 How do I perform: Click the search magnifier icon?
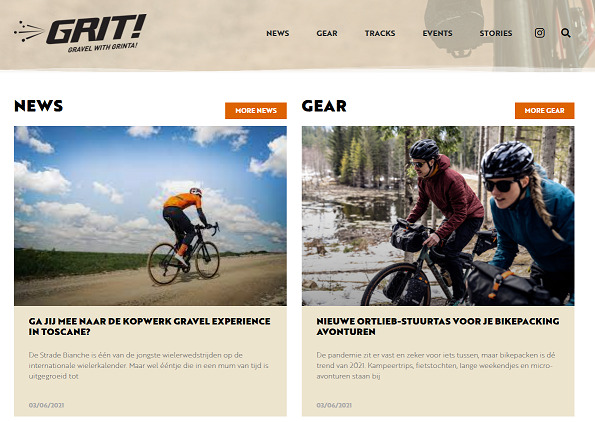565,33
